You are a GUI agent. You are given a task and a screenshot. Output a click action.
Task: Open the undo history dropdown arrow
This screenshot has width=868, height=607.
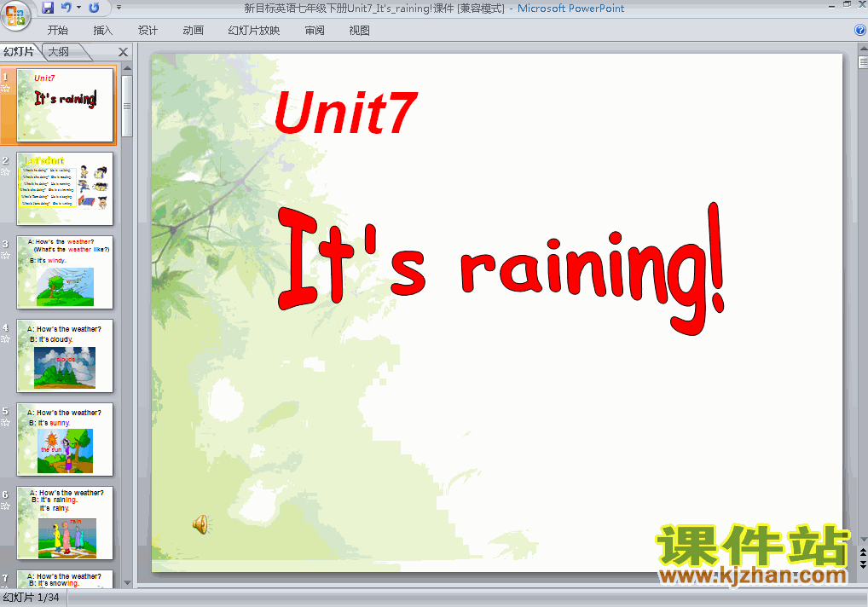(x=78, y=8)
